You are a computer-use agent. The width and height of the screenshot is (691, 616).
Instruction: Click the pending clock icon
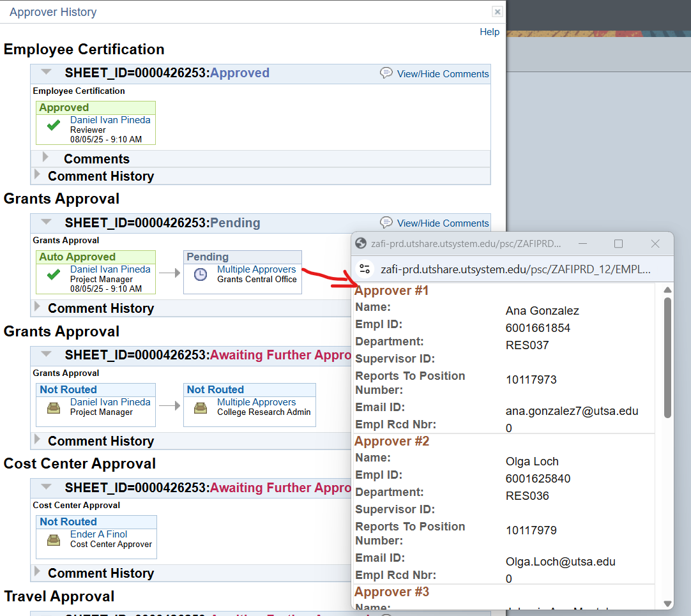(201, 274)
